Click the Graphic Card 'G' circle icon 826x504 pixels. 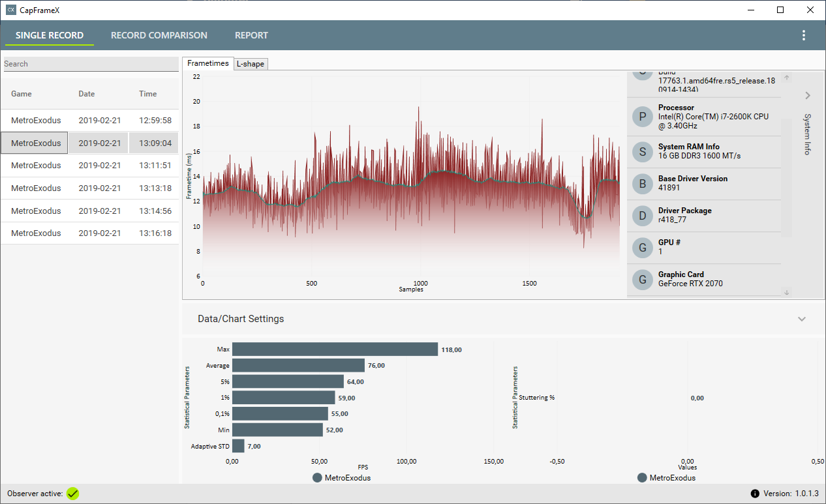[643, 280]
